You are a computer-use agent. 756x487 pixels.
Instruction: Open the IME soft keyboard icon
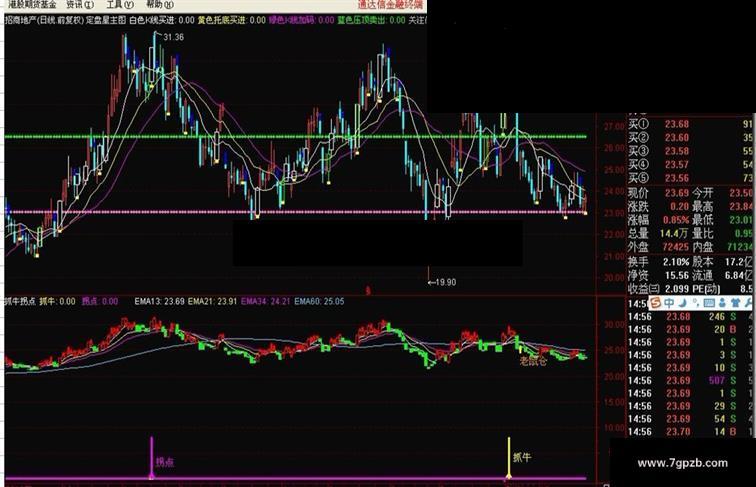[709, 303]
